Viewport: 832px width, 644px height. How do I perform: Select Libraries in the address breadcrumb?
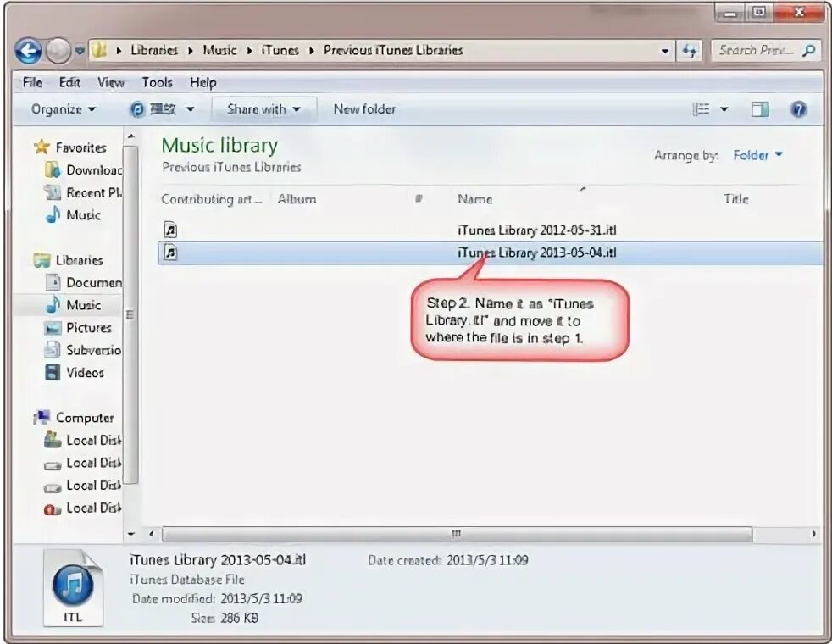pyautogui.click(x=154, y=50)
